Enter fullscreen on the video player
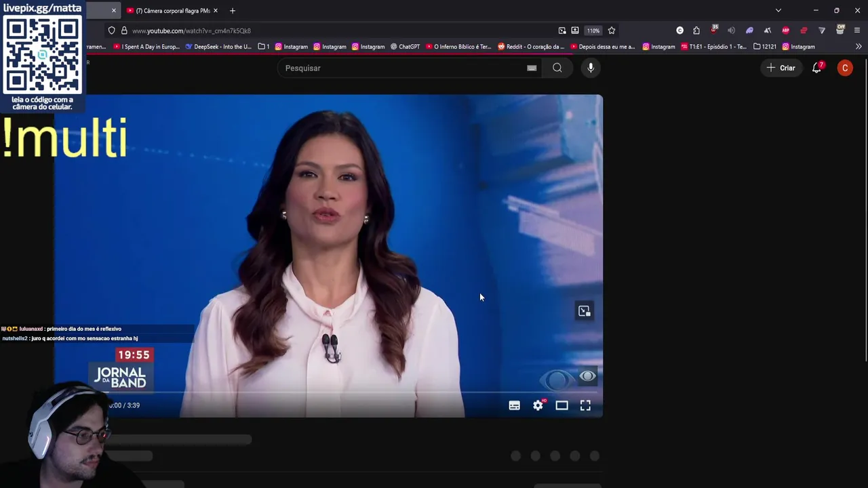This screenshot has height=488, width=868. [x=585, y=405]
